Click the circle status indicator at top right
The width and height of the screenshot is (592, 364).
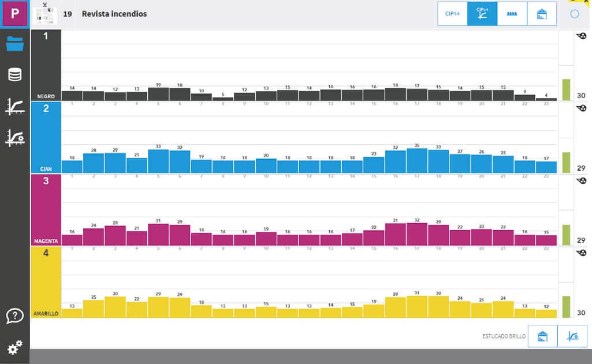coord(575,14)
